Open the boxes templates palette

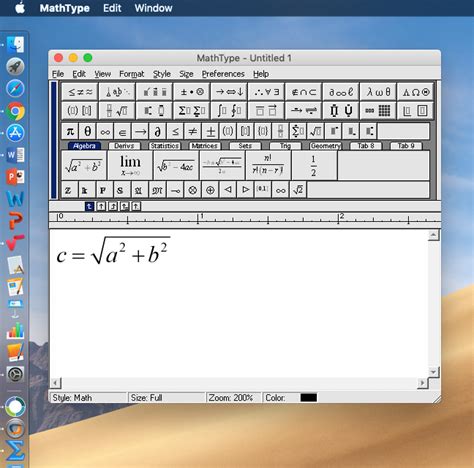tap(415, 111)
